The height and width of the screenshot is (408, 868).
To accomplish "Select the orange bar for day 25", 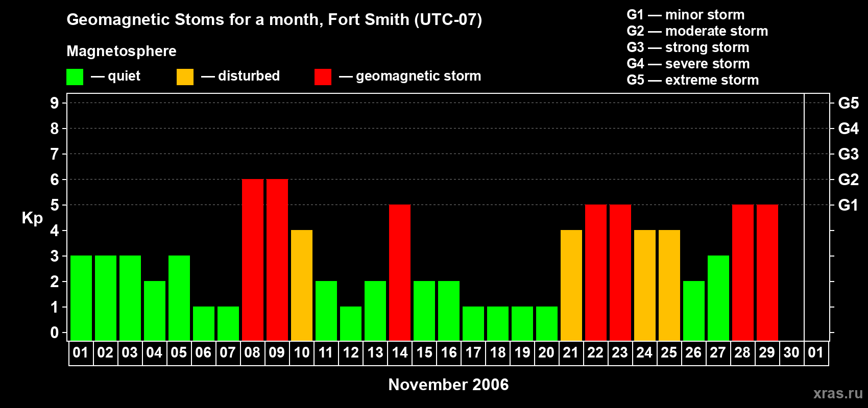I will [x=669, y=285].
